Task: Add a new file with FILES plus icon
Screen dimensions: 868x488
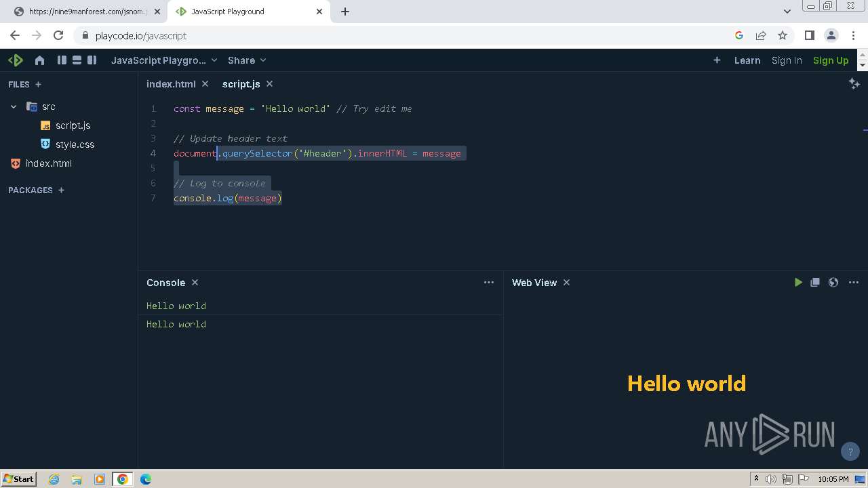Action: pyautogui.click(x=38, y=85)
